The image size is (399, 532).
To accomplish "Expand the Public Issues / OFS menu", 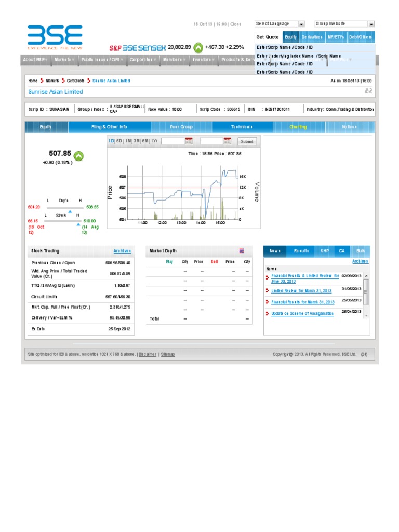I will [x=102, y=60].
